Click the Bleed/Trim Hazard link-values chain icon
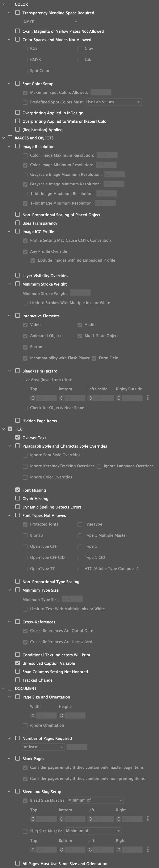The image size is (159, 868). coord(148,398)
